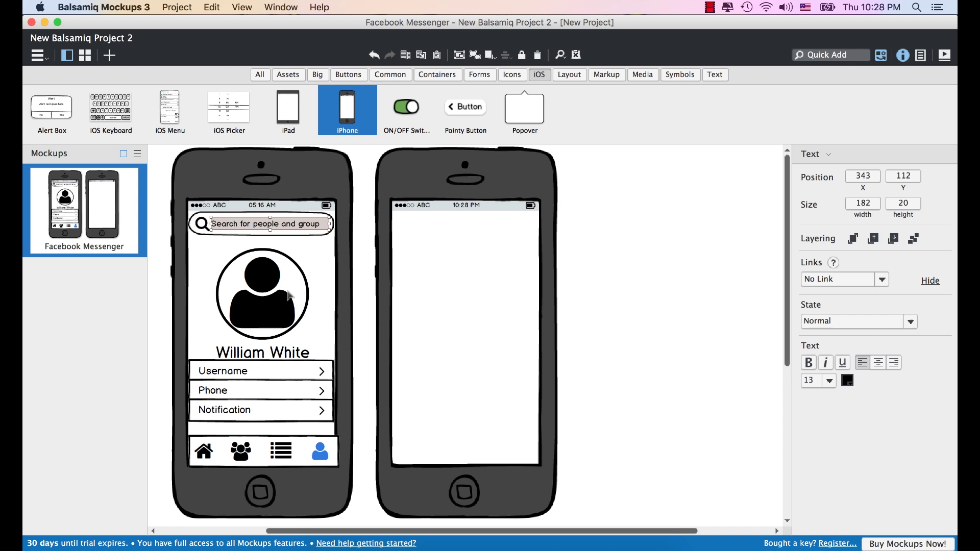This screenshot has width=980, height=551.
Task: Click the Size height field
Action: click(903, 203)
